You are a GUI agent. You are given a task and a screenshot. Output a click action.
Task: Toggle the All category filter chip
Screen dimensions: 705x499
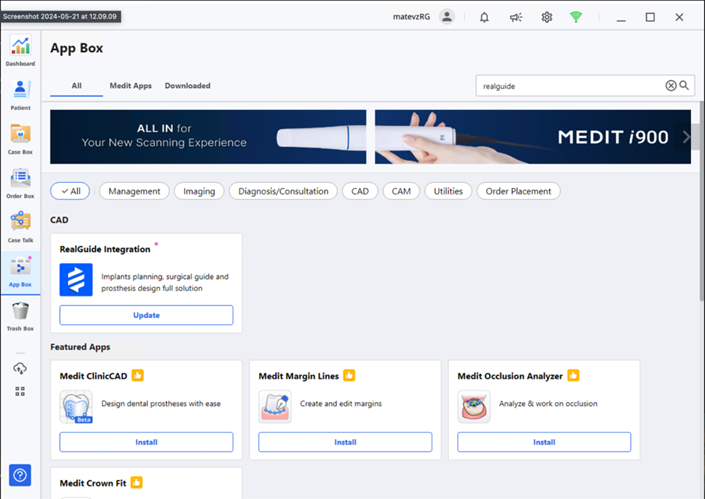point(70,191)
